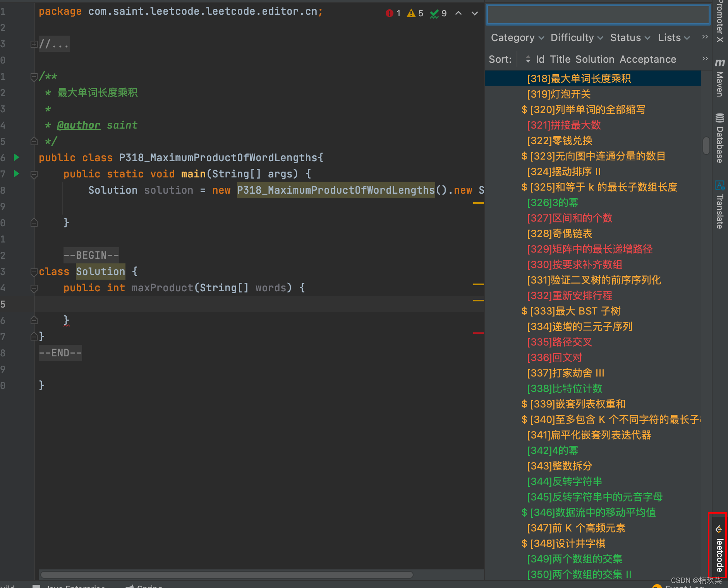
Task: Jump to previous highlighted error arrow
Action: [458, 14]
